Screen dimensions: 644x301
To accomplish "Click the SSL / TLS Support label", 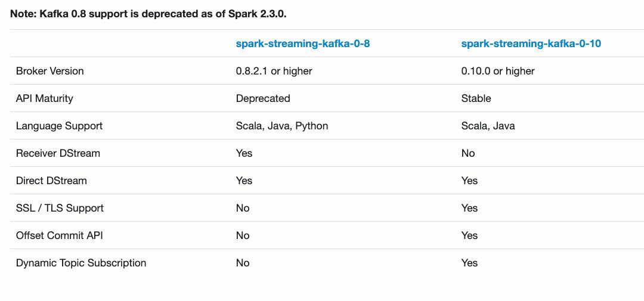I will [60, 208].
